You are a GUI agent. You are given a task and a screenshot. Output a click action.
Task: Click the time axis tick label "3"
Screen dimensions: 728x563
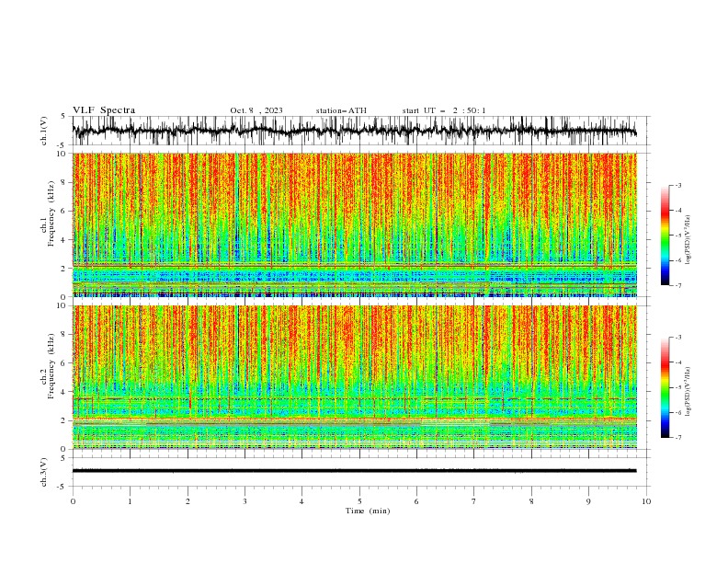tap(245, 501)
